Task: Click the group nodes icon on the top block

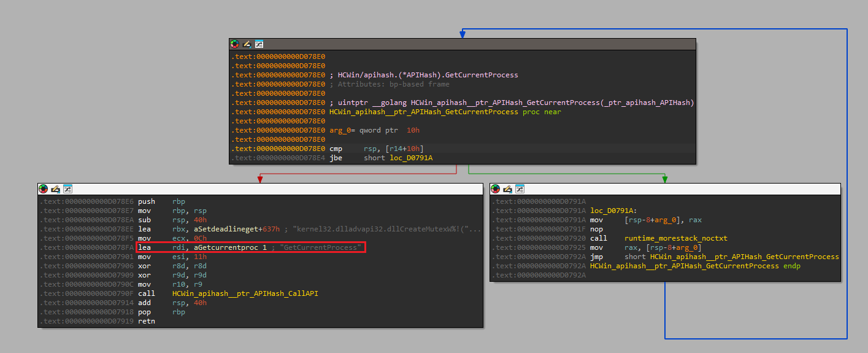Action: point(259,44)
